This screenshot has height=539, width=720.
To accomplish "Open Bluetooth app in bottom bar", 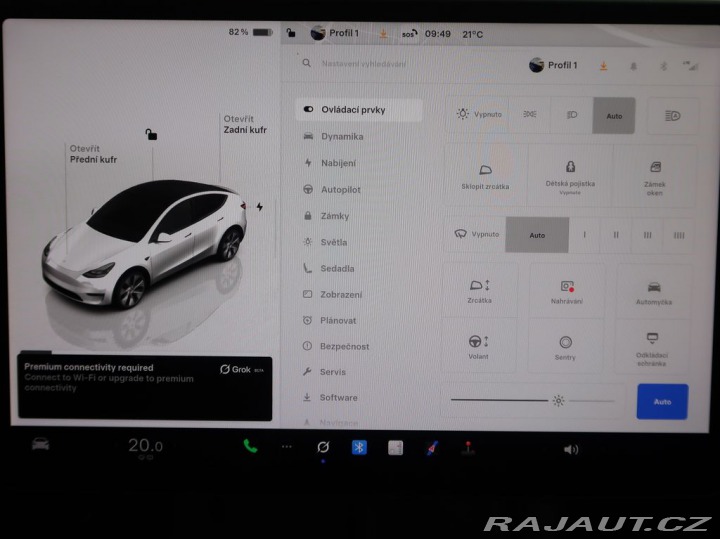I will tap(359, 447).
